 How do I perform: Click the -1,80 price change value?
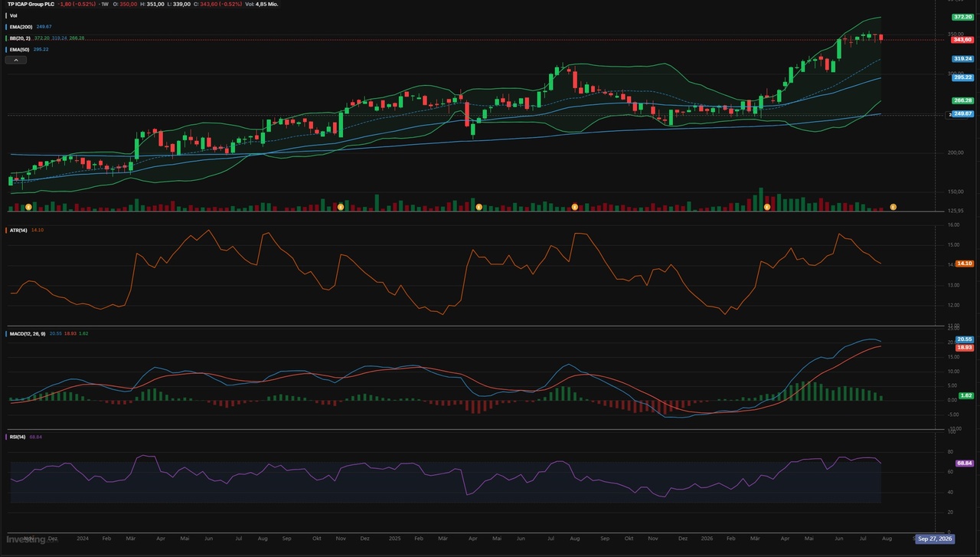[x=66, y=4]
